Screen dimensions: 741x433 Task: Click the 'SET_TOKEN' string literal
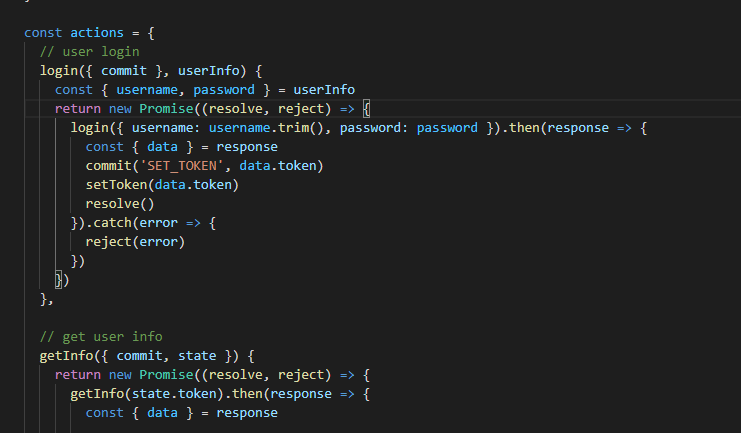[x=182, y=166]
